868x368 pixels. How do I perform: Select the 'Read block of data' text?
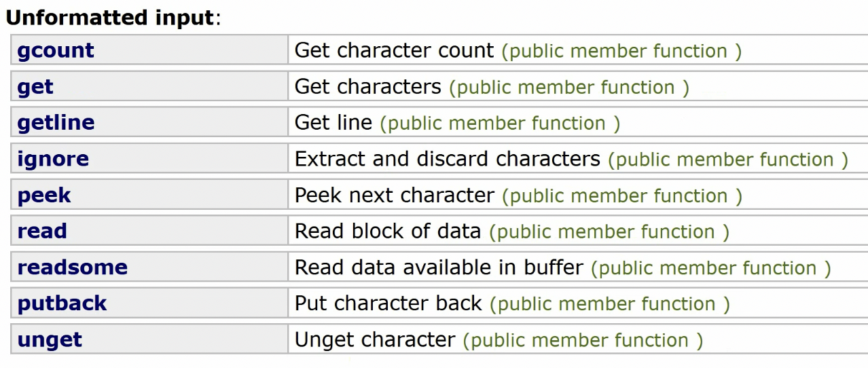pyautogui.click(x=387, y=232)
